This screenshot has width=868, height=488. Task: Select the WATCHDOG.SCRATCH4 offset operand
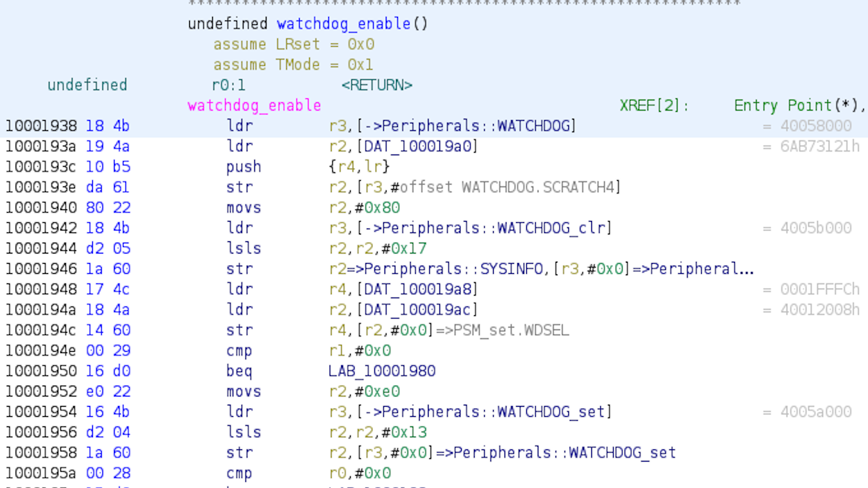(x=541, y=187)
